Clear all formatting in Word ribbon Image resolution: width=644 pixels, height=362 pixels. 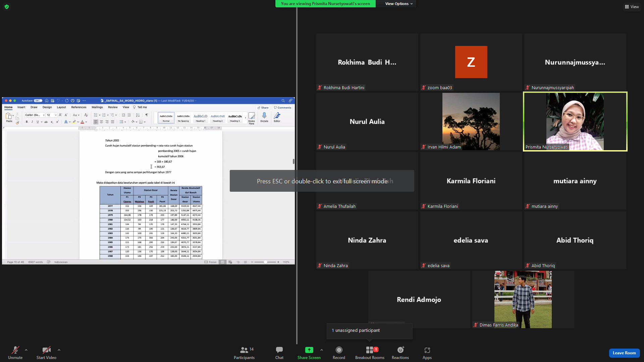coord(86,115)
